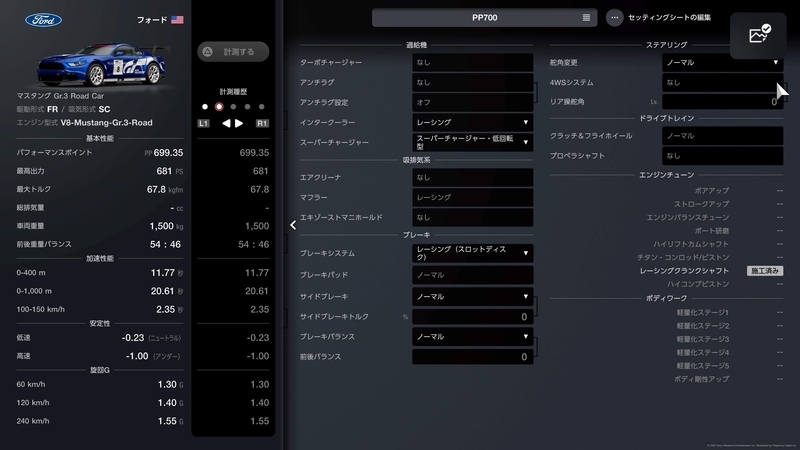Click the ブレーキパッド field
The width and height of the screenshot is (800, 450).
point(472,274)
